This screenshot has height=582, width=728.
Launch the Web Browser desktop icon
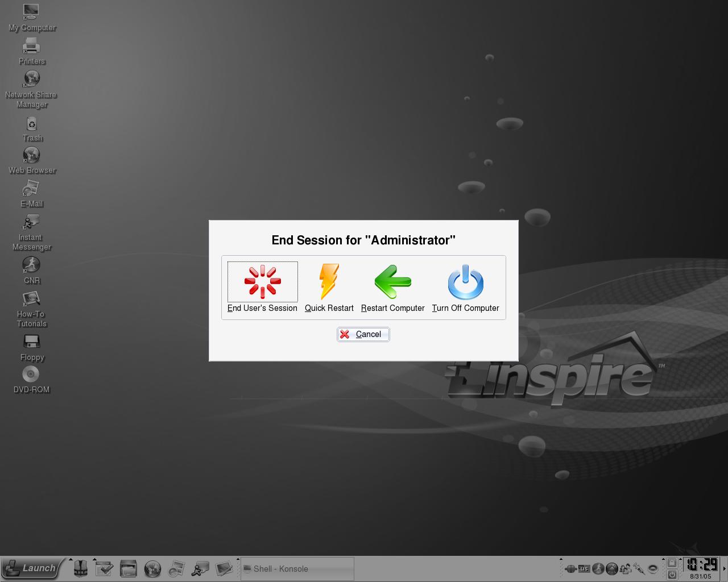tap(32, 160)
